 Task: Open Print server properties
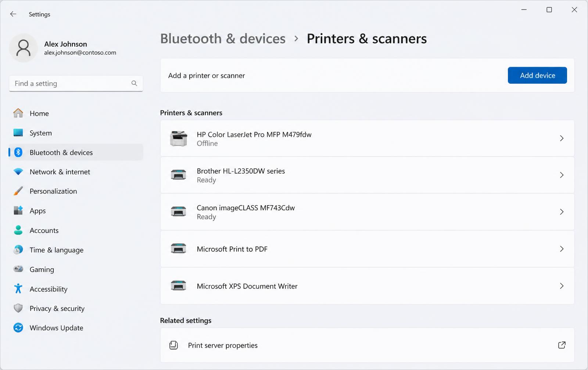[x=367, y=345]
